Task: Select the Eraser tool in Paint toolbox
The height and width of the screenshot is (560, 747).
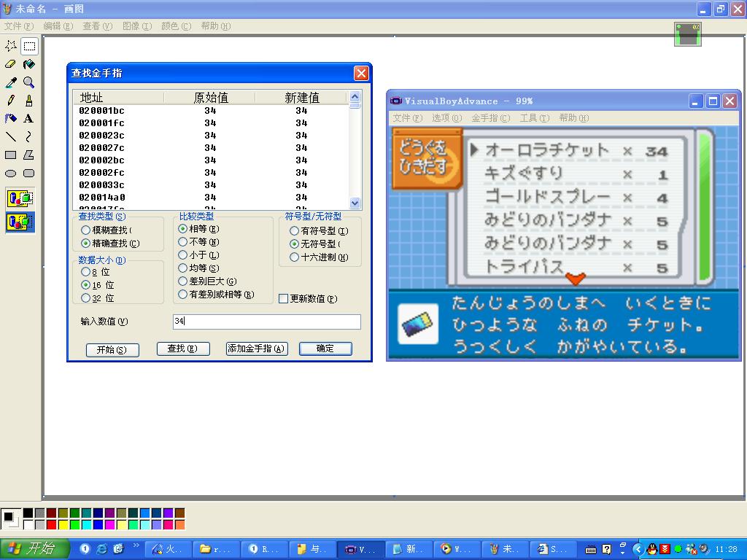Action: coord(11,64)
